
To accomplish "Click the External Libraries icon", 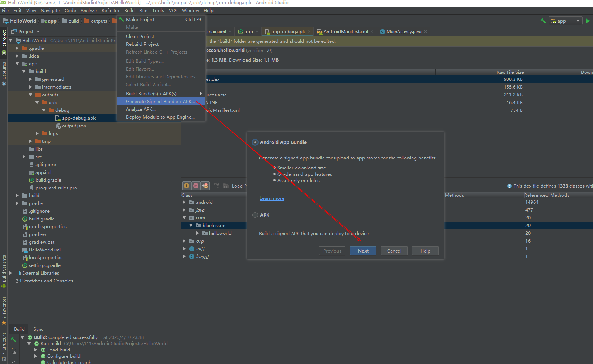I will click(x=18, y=273).
